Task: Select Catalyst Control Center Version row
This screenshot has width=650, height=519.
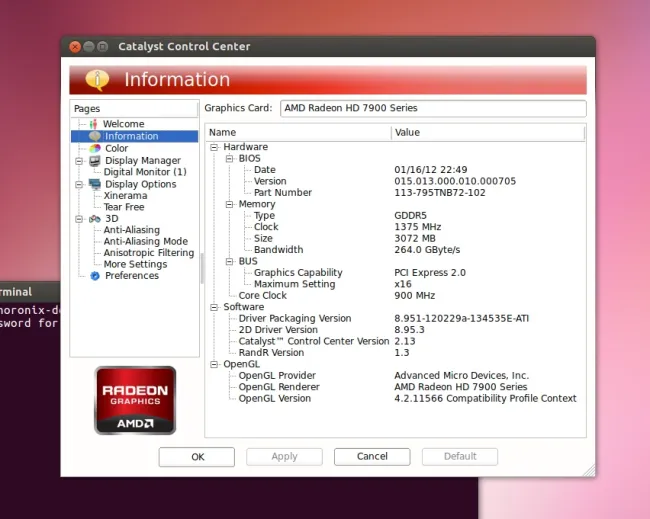Action: pyautogui.click(x=395, y=342)
